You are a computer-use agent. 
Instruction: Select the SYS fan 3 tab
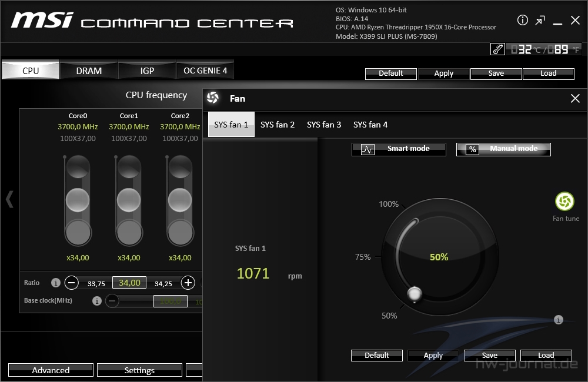click(324, 125)
